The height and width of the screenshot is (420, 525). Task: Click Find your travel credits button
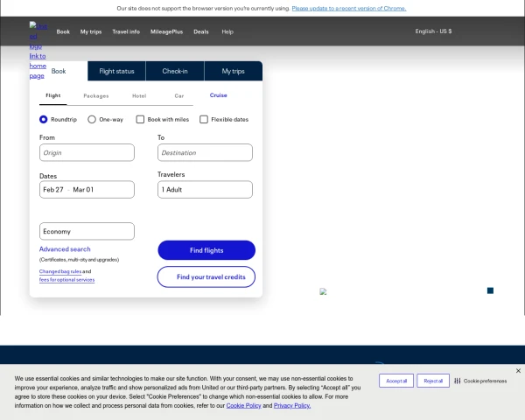(x=206, y=277)
